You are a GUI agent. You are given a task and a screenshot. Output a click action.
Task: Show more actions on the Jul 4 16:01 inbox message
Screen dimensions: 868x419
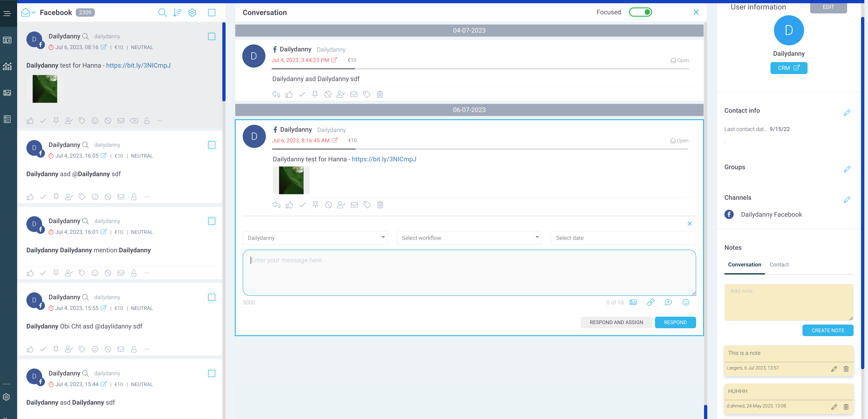pyautogui.click(x=147, y=273)
